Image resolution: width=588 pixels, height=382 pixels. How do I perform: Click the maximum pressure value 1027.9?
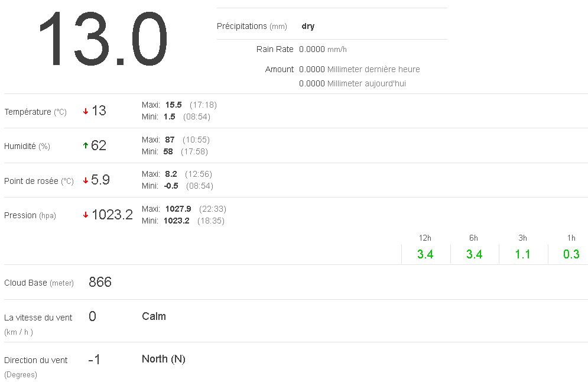(x=178, y=209)
